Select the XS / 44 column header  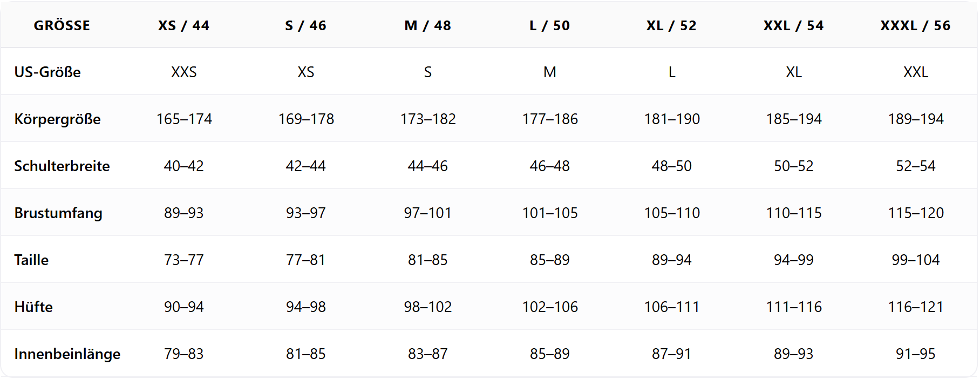pos(183,25)
